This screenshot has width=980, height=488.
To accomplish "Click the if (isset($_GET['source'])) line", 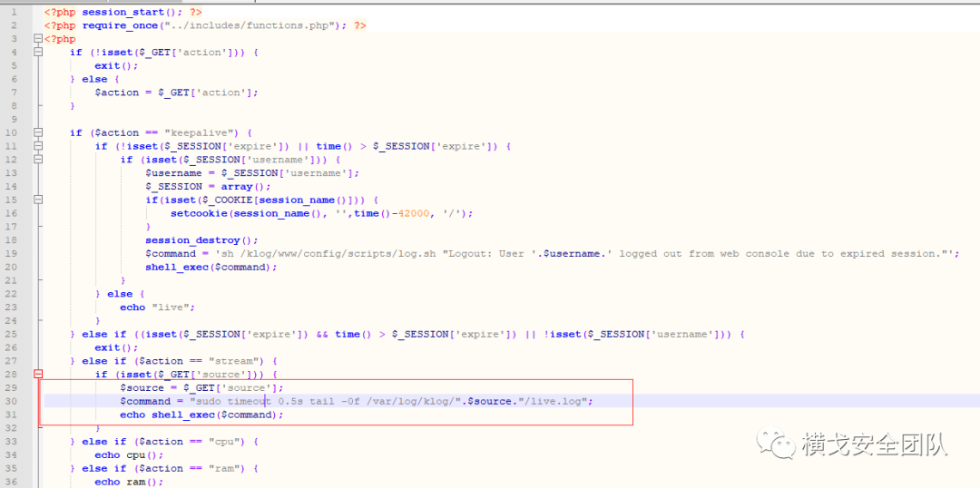I will pyautogui.click(x=186, y=375).
